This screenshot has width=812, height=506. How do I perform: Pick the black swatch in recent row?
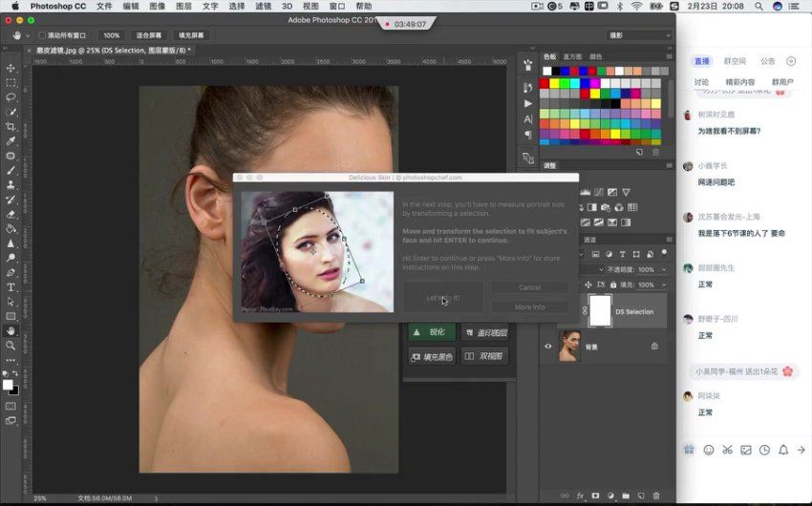(556, 71)
